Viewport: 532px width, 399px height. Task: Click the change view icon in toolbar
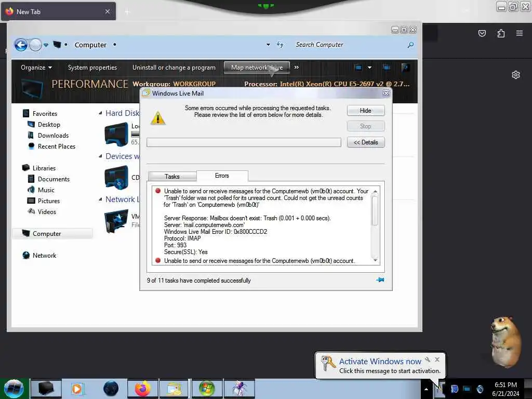point(358,67)
